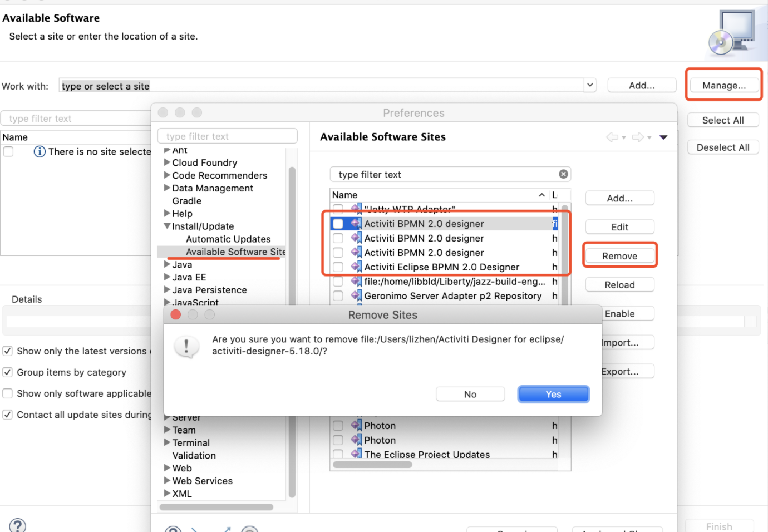Click the site icon for the file:/home/libbld row

(356, 281)
